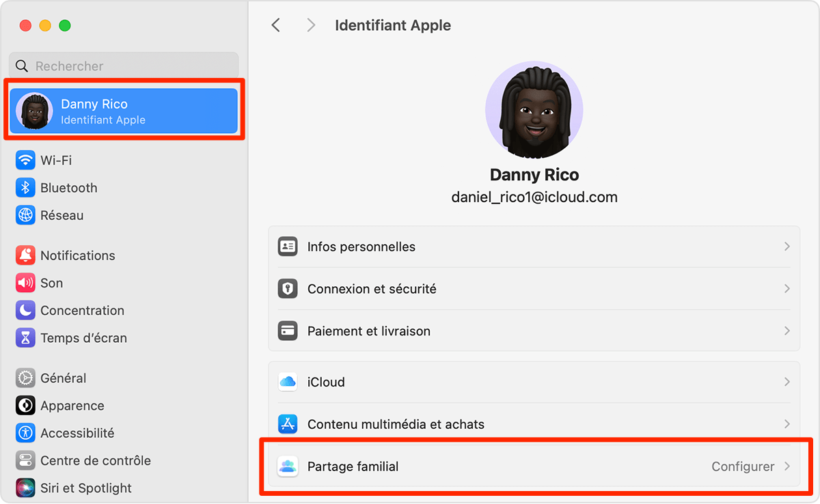Image resolution: width=820 pixels, height=504 pixels.
Task: Select Temps d'écran label in sidebar
Action: pyautogui.click(x=83, y=337)
